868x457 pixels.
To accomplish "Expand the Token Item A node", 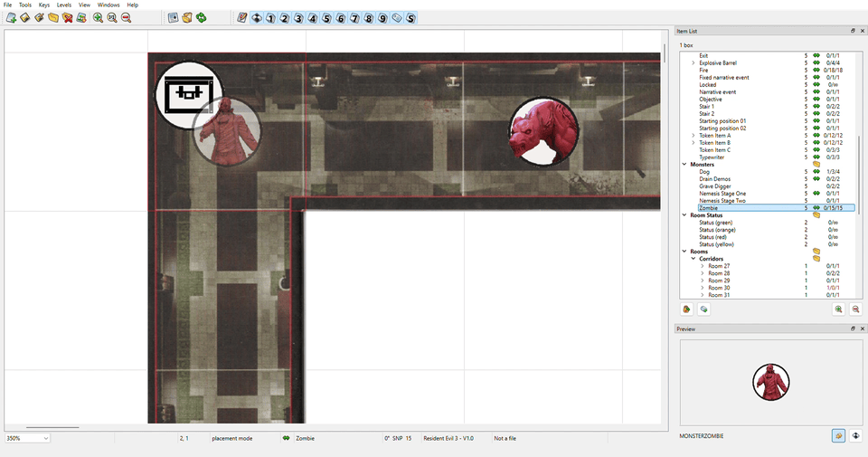I will coord(693,135).
